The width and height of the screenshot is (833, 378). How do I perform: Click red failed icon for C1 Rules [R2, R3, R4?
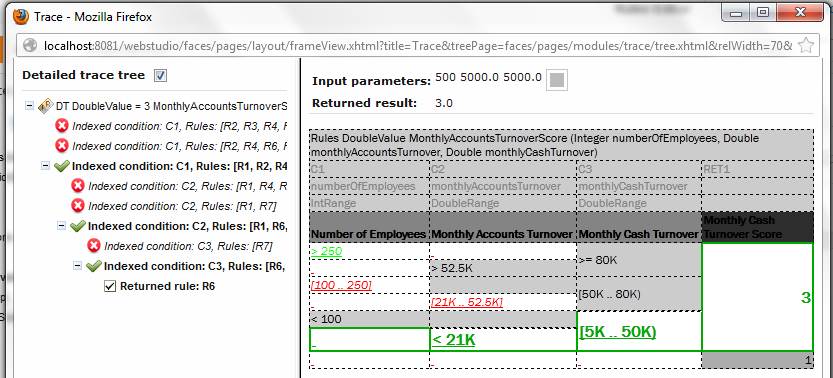62,125
